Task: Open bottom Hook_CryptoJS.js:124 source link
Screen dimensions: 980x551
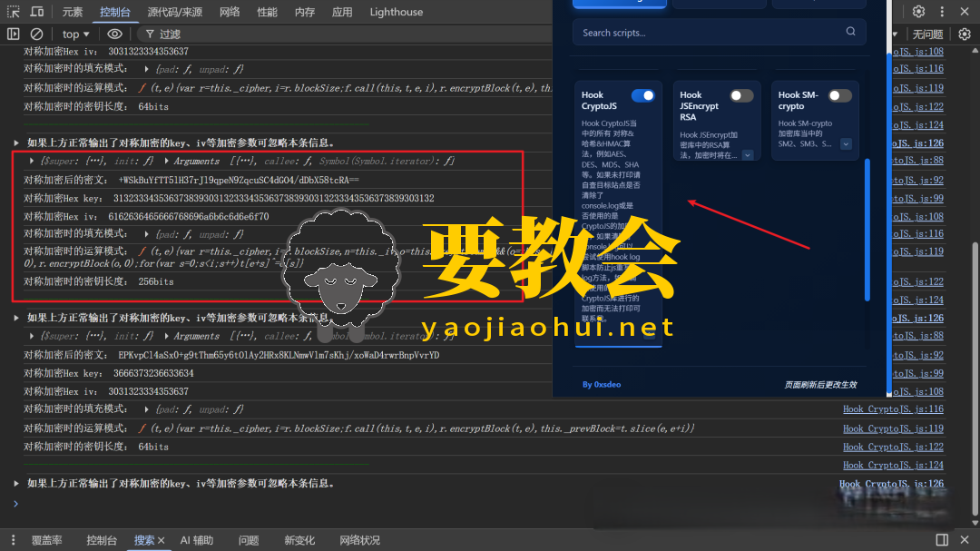Action: [x=893, y=466]
